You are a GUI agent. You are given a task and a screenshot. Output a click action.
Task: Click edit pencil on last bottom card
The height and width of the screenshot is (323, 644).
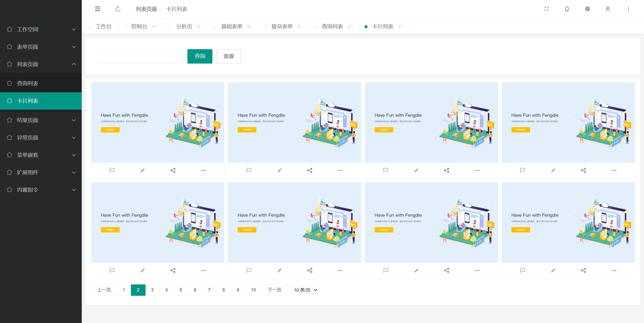tap(553, 271)
